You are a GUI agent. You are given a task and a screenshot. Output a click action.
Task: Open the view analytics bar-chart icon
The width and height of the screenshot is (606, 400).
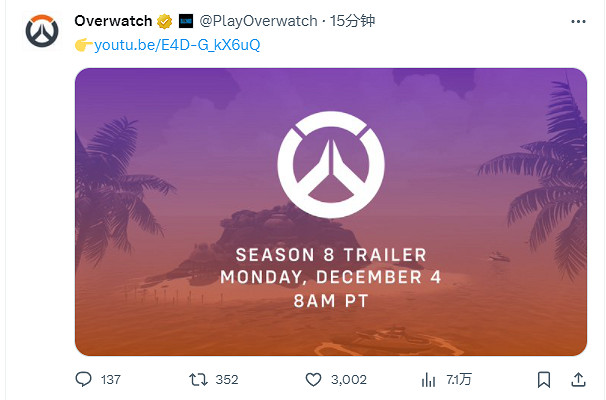(428, 380)
